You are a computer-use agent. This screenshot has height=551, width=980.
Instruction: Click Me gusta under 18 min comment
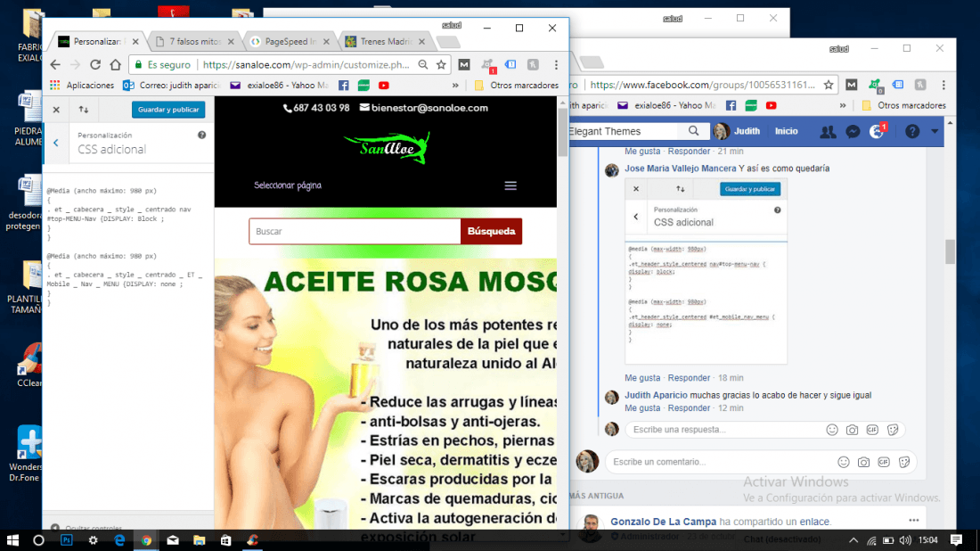(641, 378)
